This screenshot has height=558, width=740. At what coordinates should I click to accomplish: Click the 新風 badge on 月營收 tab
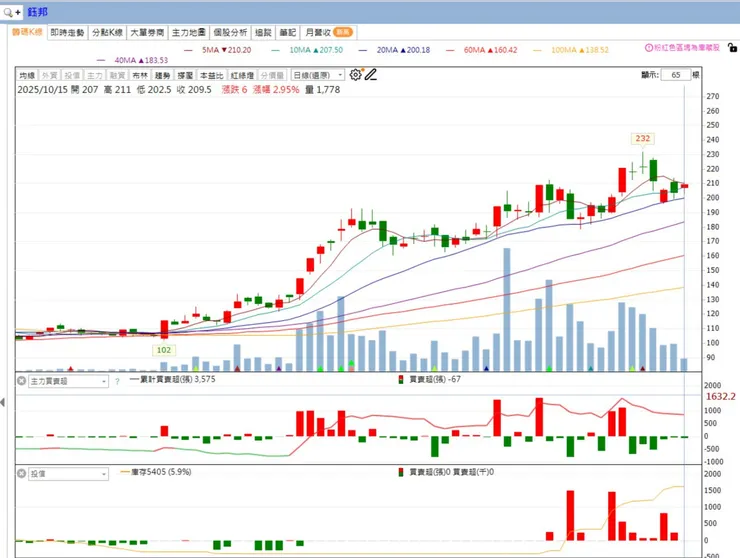point(343,32)
